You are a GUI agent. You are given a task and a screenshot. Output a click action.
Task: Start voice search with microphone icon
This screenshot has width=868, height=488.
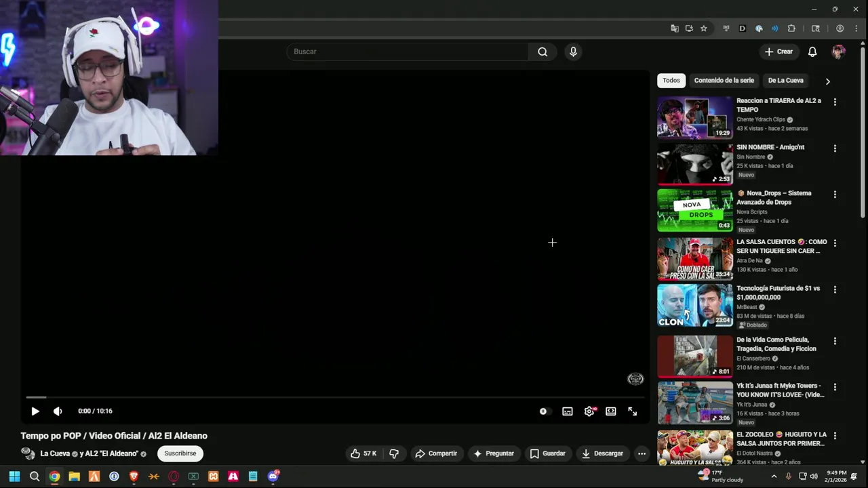point(574,52)
